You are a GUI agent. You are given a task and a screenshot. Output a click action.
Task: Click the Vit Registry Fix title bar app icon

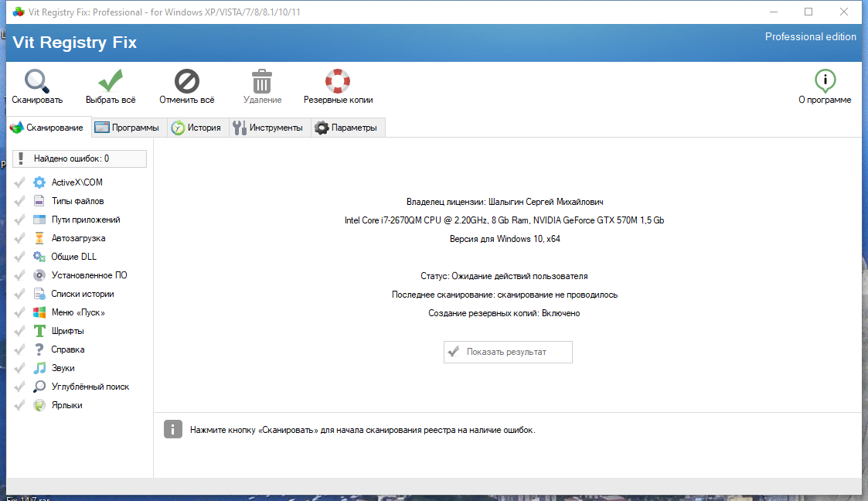point(19,12)
